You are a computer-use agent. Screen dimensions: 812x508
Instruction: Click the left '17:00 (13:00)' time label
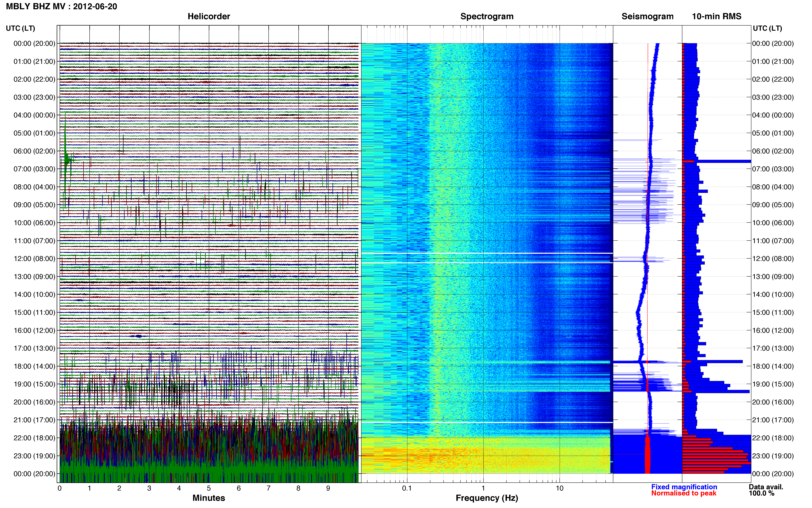tap(34, 348)
